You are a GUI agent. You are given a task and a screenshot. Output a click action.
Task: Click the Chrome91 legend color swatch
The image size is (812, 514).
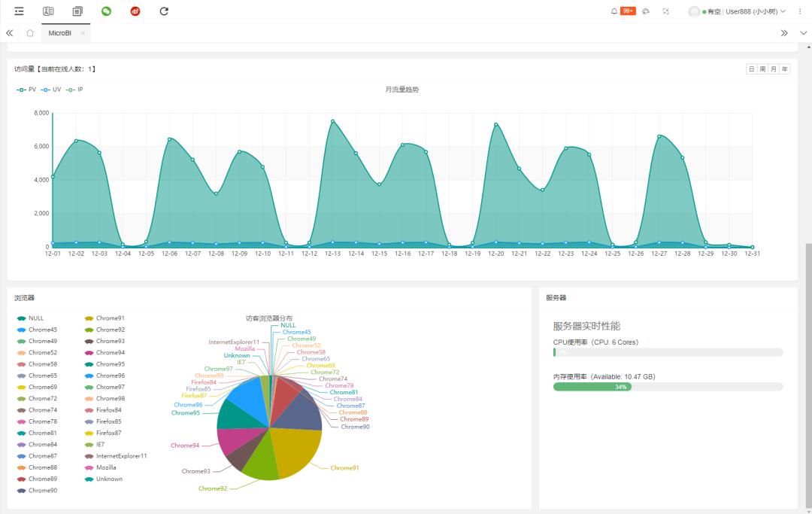tap(89, 318)
